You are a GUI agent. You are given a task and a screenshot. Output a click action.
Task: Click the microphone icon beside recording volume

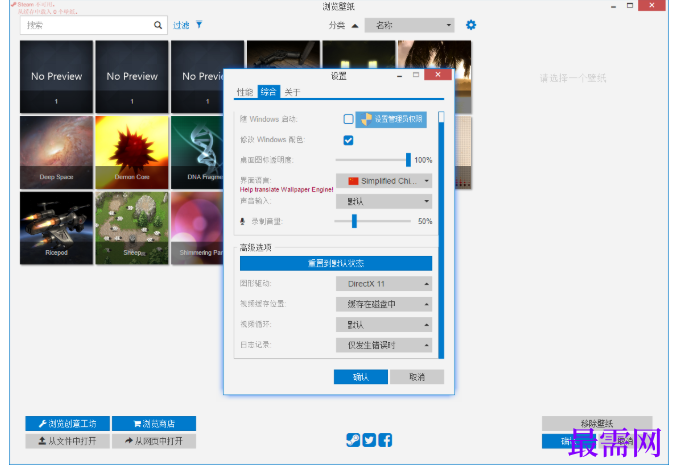click(x=243, y=222)
